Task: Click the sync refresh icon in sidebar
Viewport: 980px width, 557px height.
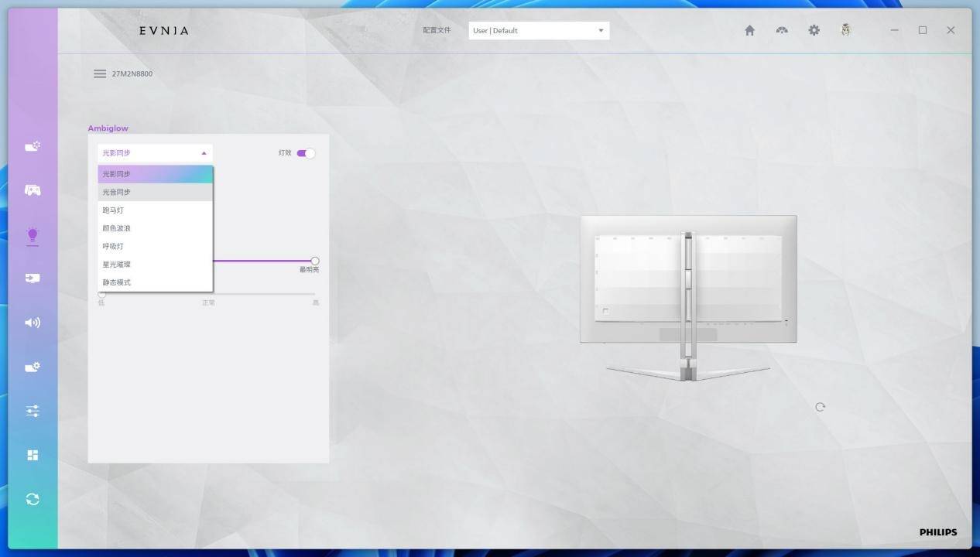Action: tap(33, 499)
